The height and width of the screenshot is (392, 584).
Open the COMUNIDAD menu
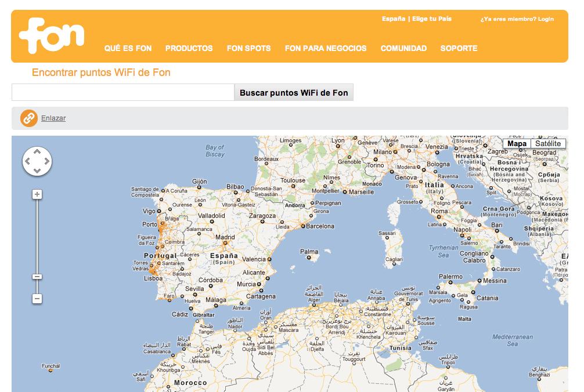tap(403, 48)
